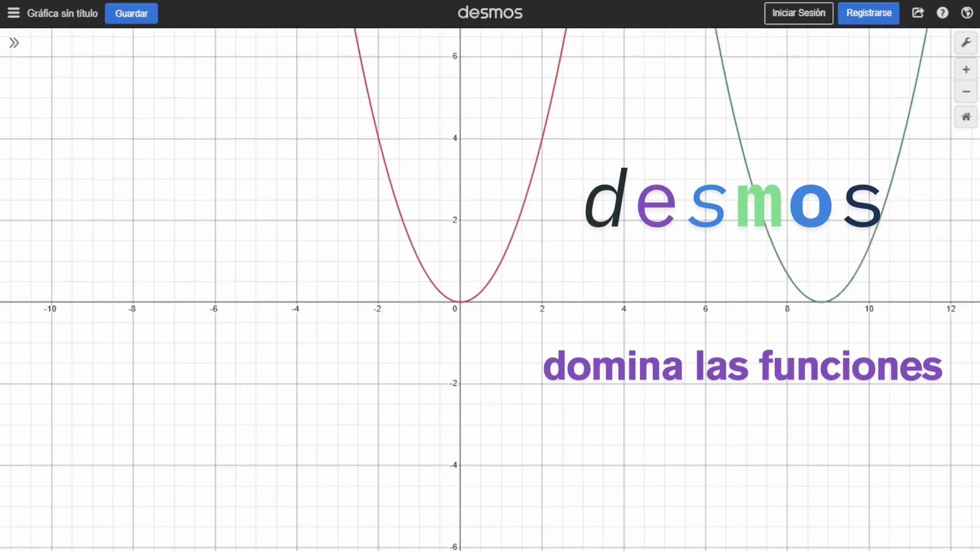The image size is (980, 551).
Task: Click the x-axis label 4
Action: coord(624,309)
